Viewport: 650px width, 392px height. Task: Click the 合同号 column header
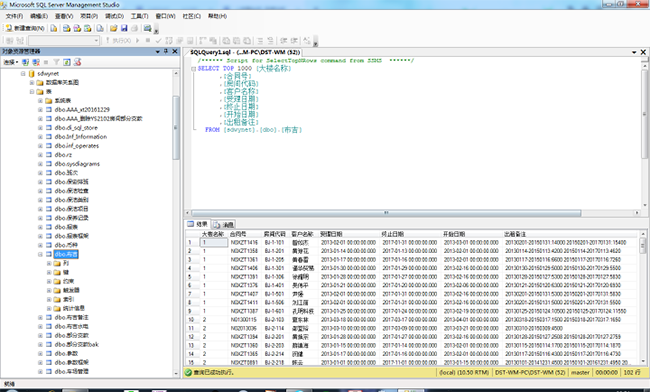(245, 234)
